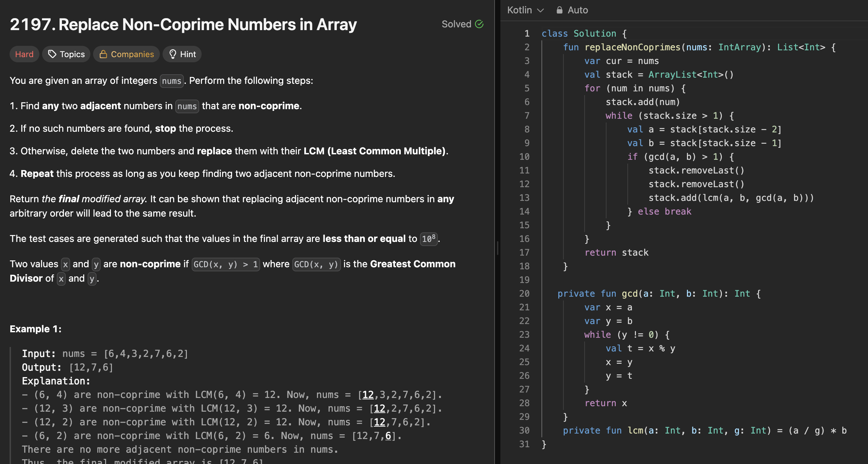Click the vertical panel divider handle
868x464 pixels.
[x=497, y=248]
